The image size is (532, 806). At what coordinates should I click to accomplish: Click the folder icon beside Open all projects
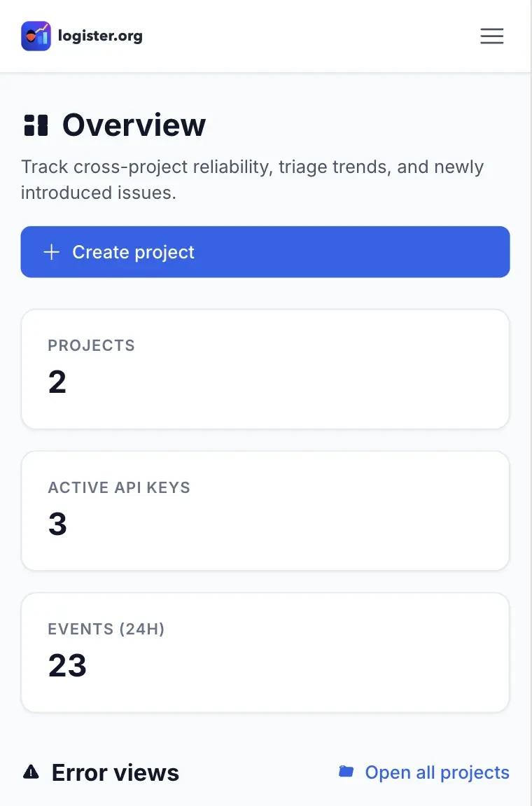coord(346,772)
